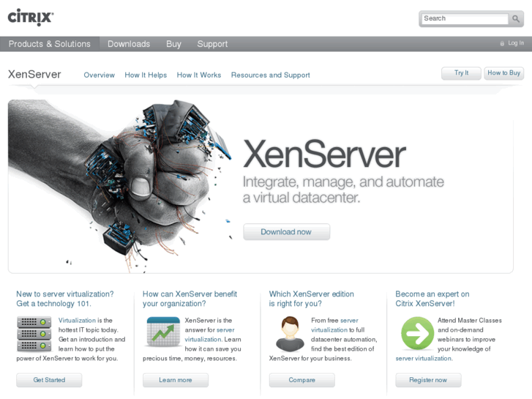Focus the Search input field
The width and height of the screenshot is (532, 399).
click(465, 19)
